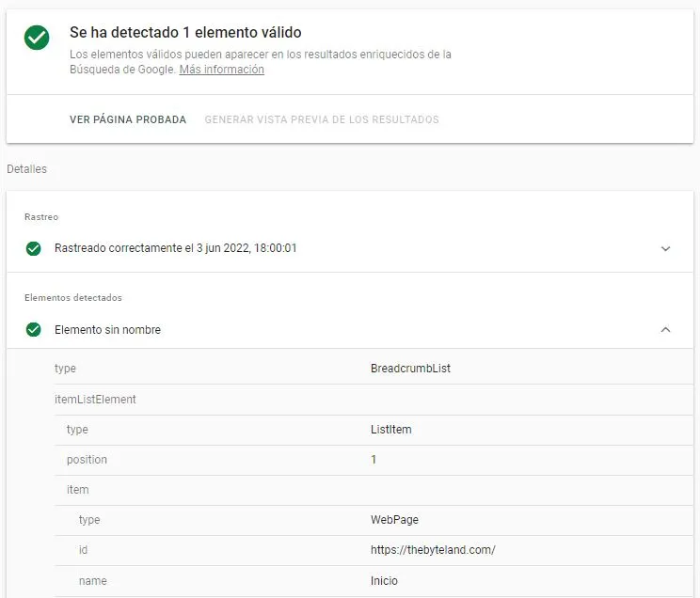Click the large green checkmark icon at top

(x=37, y=38)
